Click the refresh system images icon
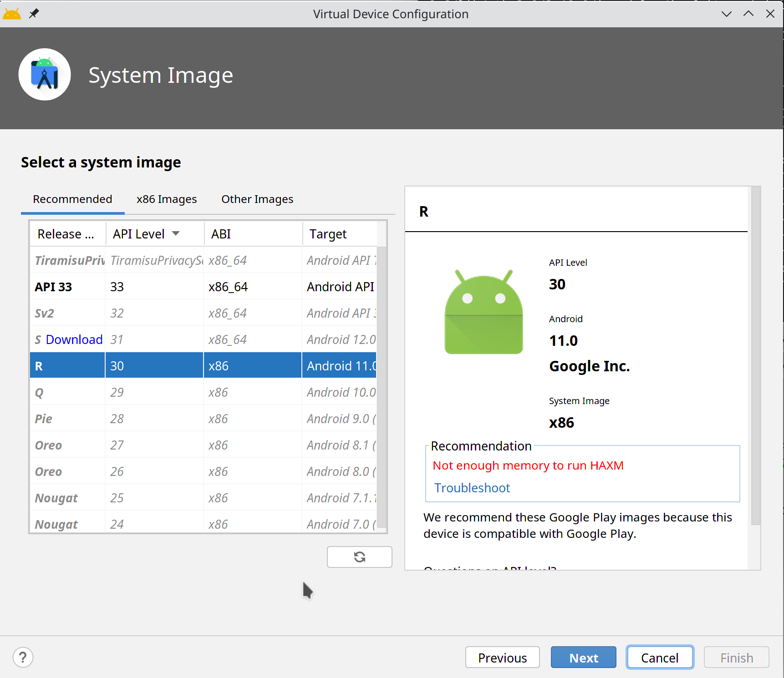This screenshot has width=784, height=678. tap(359, 557)
